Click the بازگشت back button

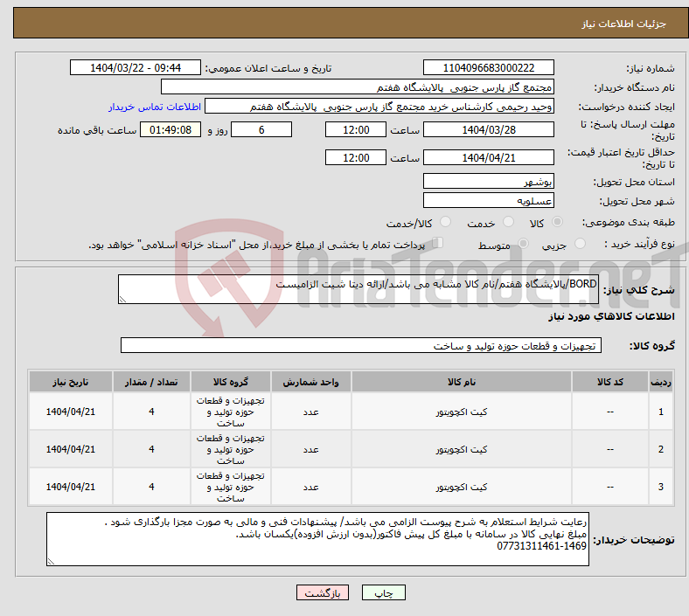tap(323, 593)
